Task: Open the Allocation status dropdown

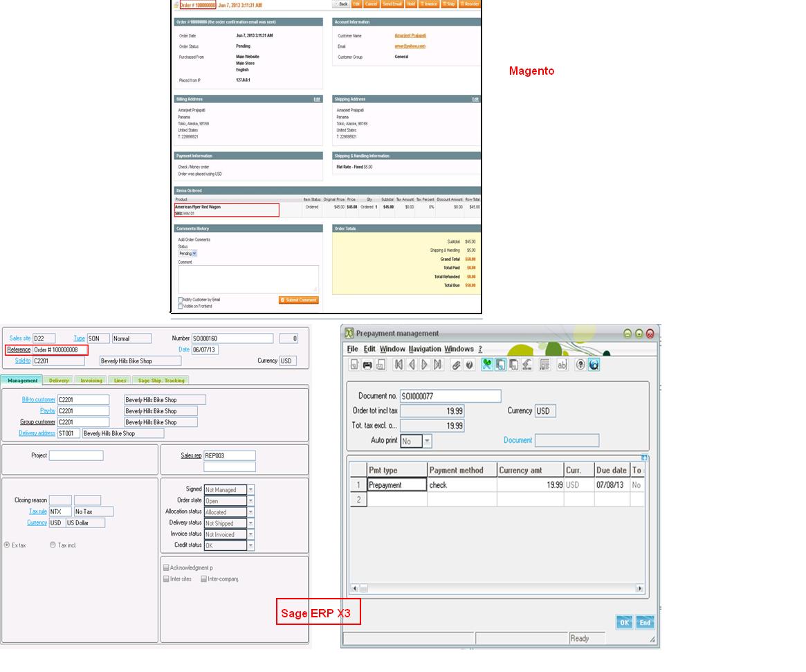Action: tap(251, 512)
